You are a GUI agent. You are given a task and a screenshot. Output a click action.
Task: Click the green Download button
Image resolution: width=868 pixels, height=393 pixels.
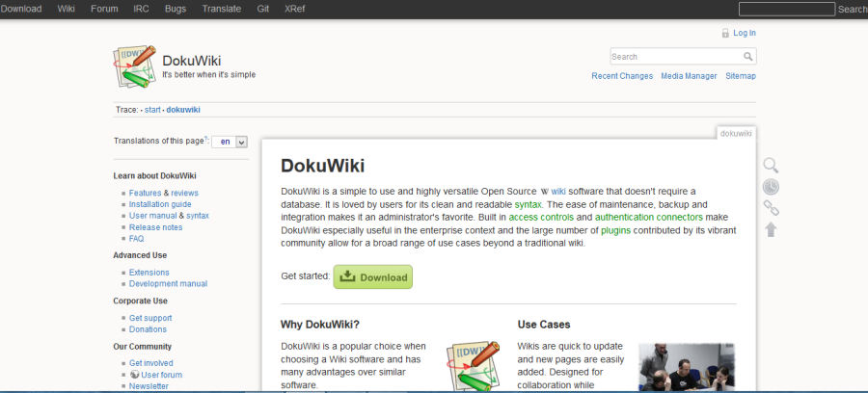372,276
